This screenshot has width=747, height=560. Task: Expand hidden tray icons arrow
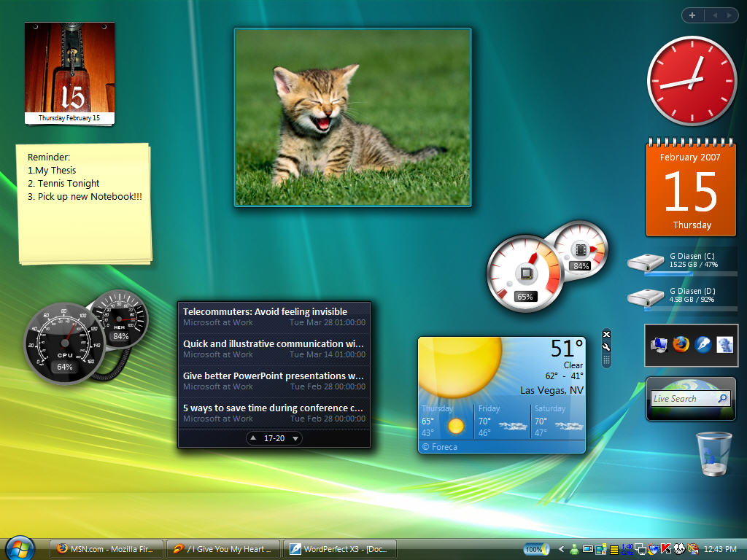562,549
